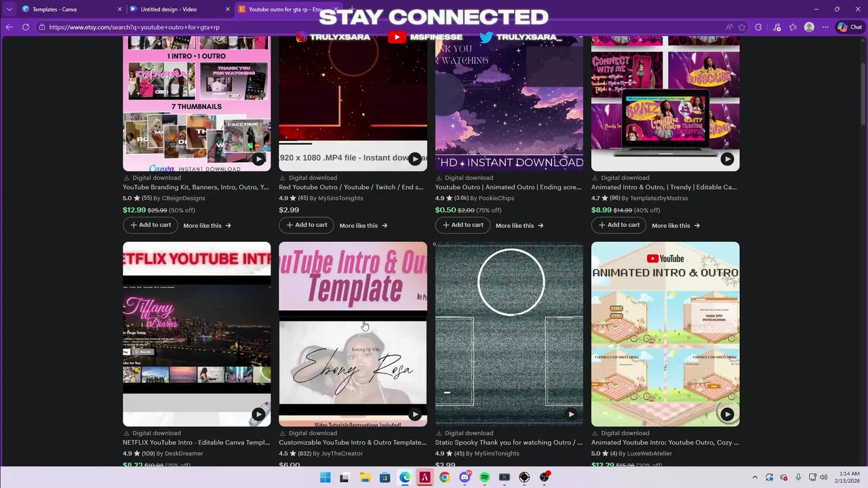This screenshot has width=868, height=488.
Task: Switch to Templates - Canva tab
Action: [x=71, y=9]
